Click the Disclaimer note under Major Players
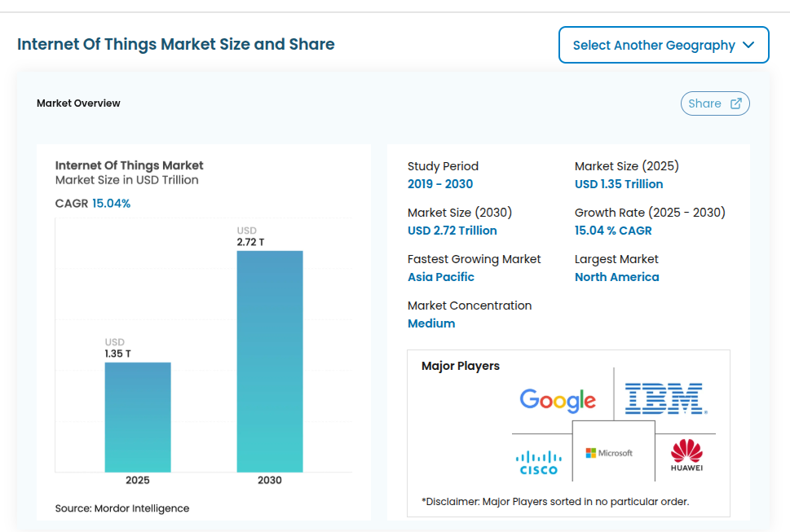The width and height of the screenshot is (790, 532). [555, 502]
